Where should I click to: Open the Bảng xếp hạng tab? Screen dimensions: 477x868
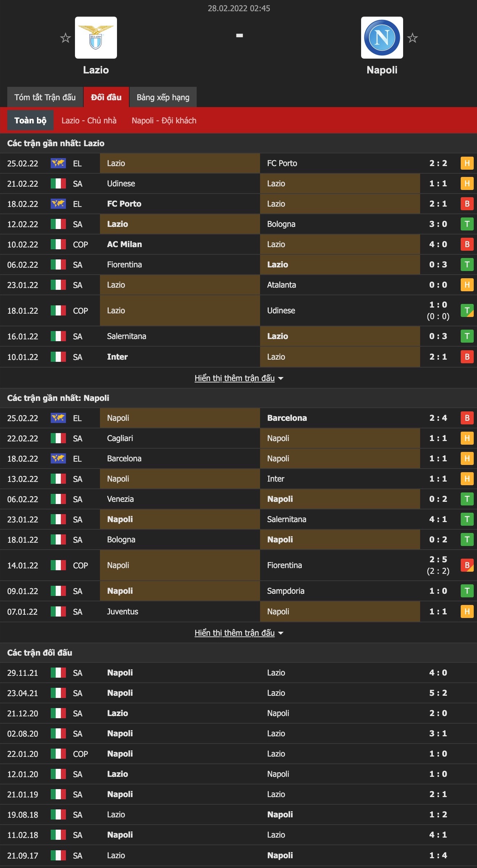click(x=163, y=97)
